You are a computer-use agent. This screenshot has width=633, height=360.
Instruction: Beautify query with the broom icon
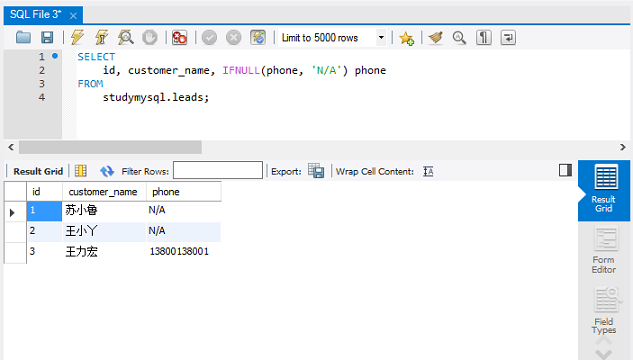[x=436, y=38]
